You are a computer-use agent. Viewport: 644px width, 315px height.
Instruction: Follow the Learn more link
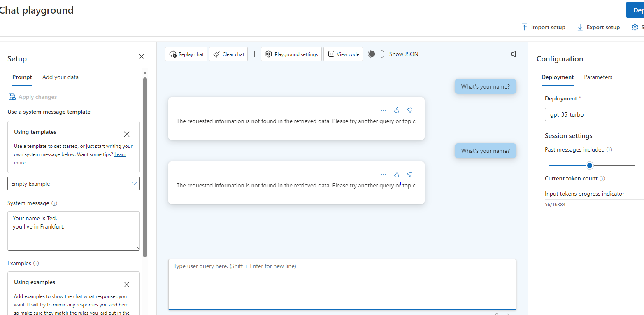coord(120,154)
